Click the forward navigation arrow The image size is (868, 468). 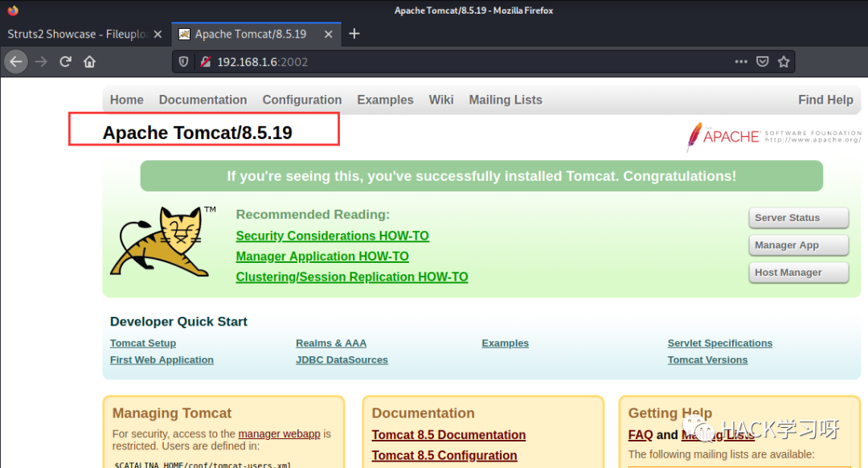(x=41, y=61)
